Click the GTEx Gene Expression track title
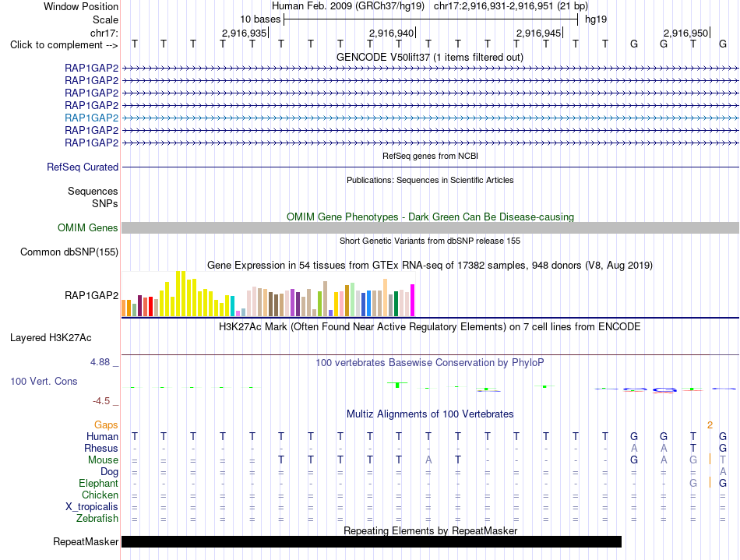 point(430,265)
